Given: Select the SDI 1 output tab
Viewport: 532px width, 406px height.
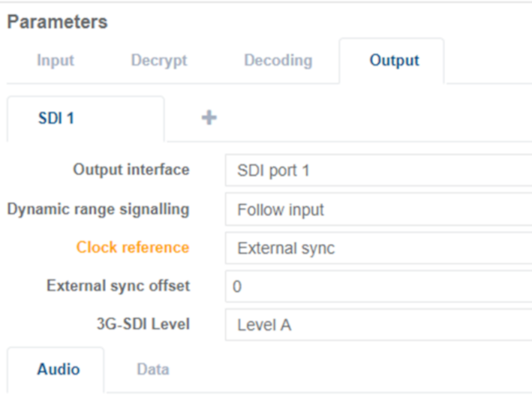Looking at the screenshot, I should (56, 118).
